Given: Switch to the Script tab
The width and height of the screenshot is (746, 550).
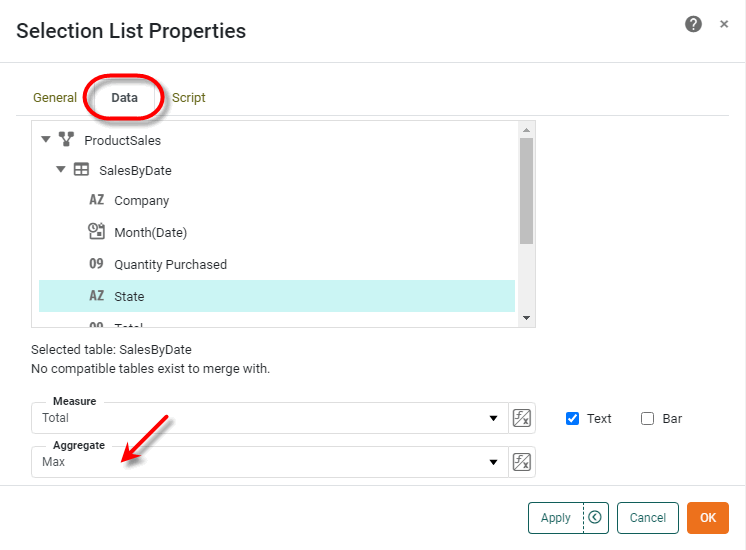Looking at the screenshot, I should 188,98.
